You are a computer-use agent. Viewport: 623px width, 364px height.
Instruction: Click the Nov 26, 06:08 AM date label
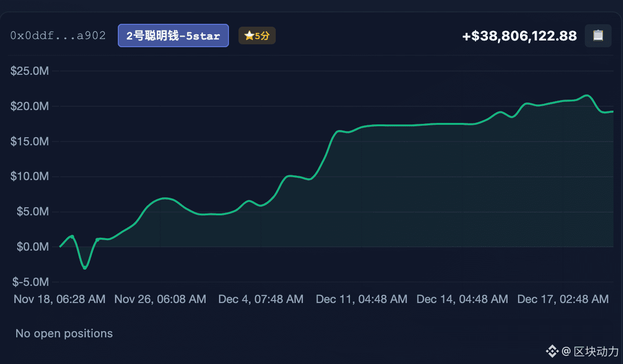[160, 299]
